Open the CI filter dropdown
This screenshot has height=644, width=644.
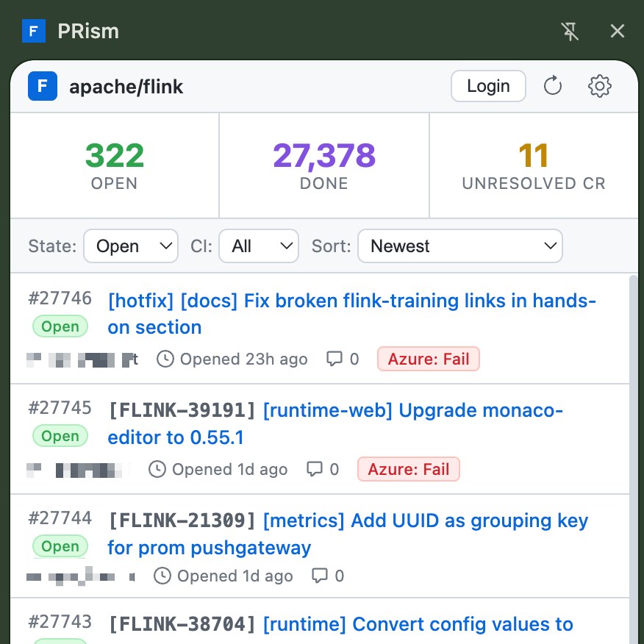point(258,246)
